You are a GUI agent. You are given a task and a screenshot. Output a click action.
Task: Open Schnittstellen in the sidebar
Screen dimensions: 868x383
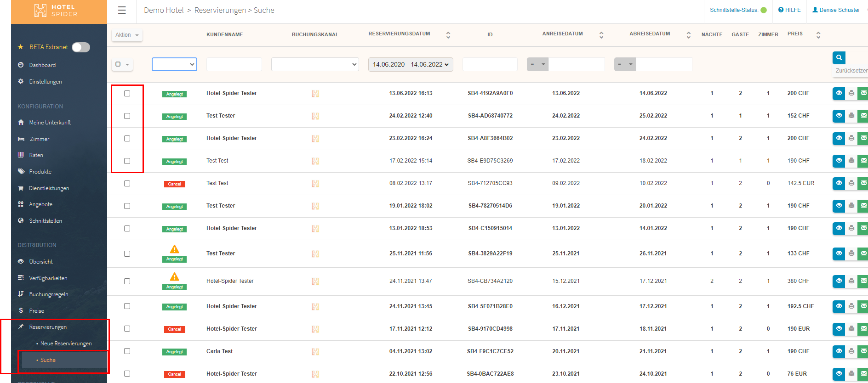tap(45, 221)
